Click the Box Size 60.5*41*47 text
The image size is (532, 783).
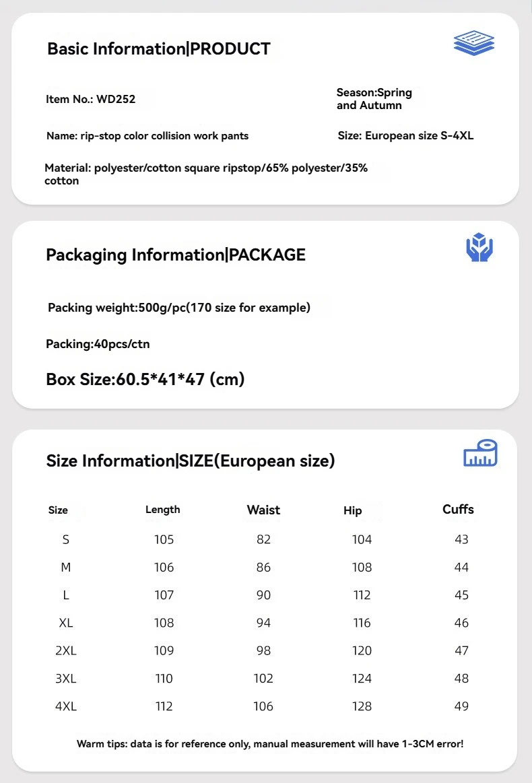point(145,379)
